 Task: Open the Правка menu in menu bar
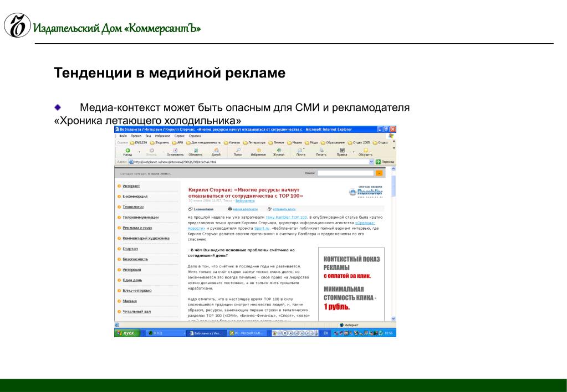(x=136, y=136)
